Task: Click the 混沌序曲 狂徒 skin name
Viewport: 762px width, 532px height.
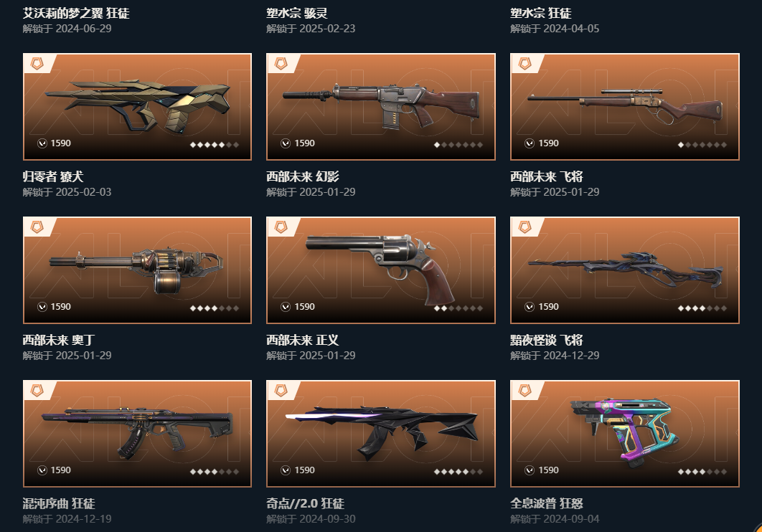Action: 59,503
